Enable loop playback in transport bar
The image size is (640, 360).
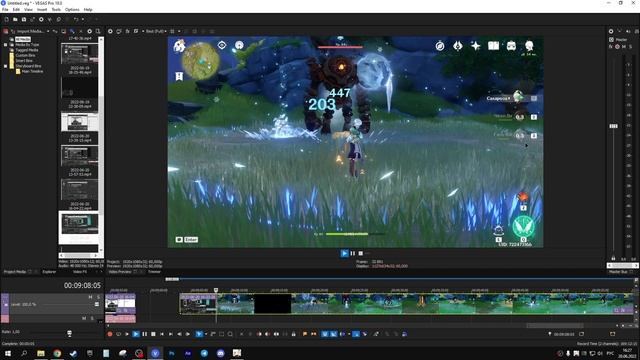click(x=118, y=334)
